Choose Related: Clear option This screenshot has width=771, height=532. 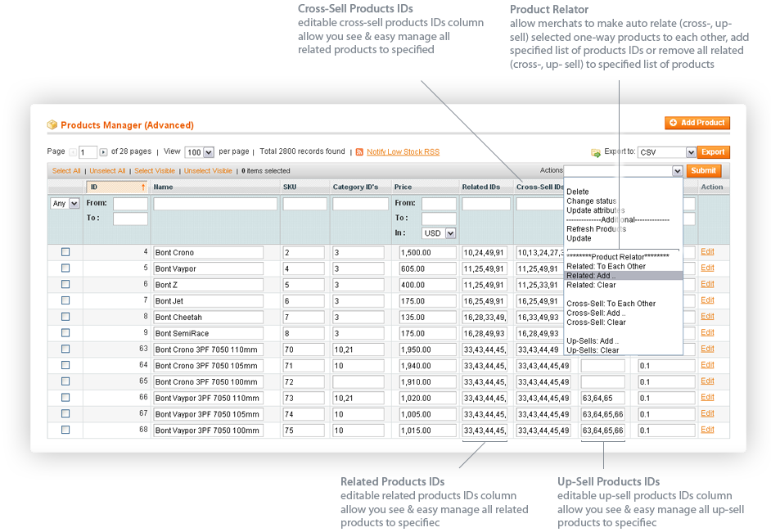[591, 285]
